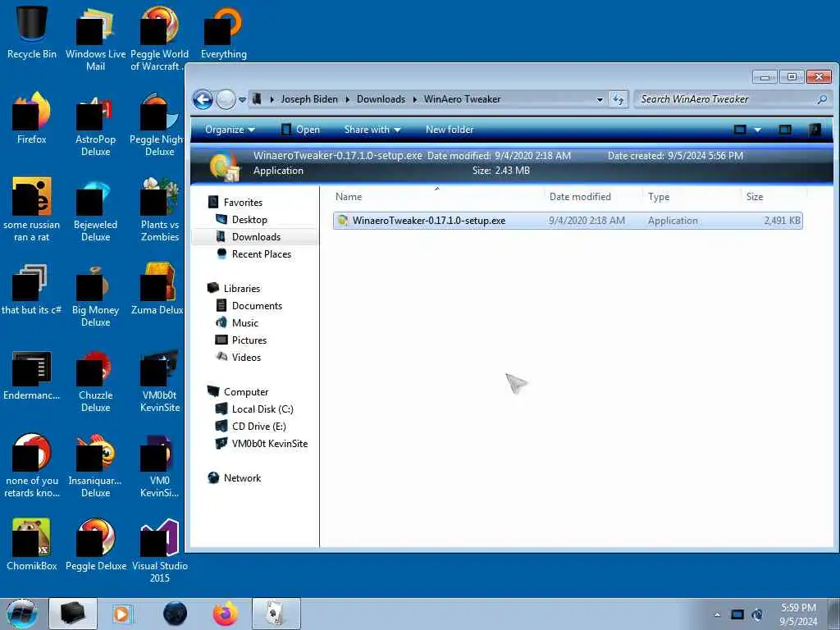The image size is (840, 630).
Task: Open the Recycle Bin desktop icon
Action: [32, 32]
